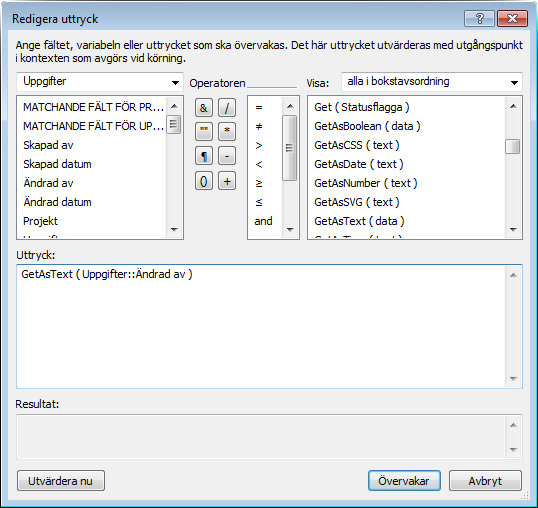Open the help question mark button

479,18
